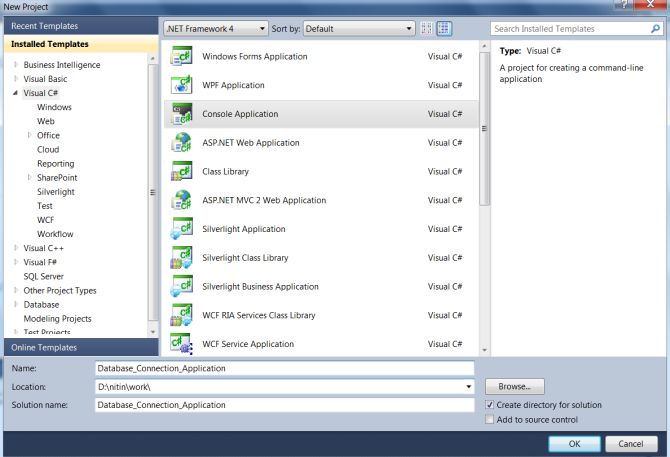Click the Silverlight Application template icon

pyautogui.click(x=181, y=229)
